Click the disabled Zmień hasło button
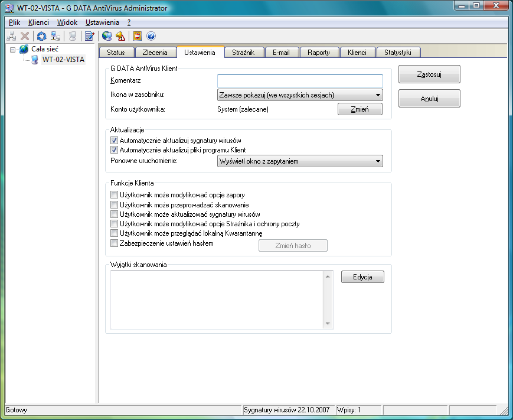Viewport: 513px width, 420px height. click(293, 246)
